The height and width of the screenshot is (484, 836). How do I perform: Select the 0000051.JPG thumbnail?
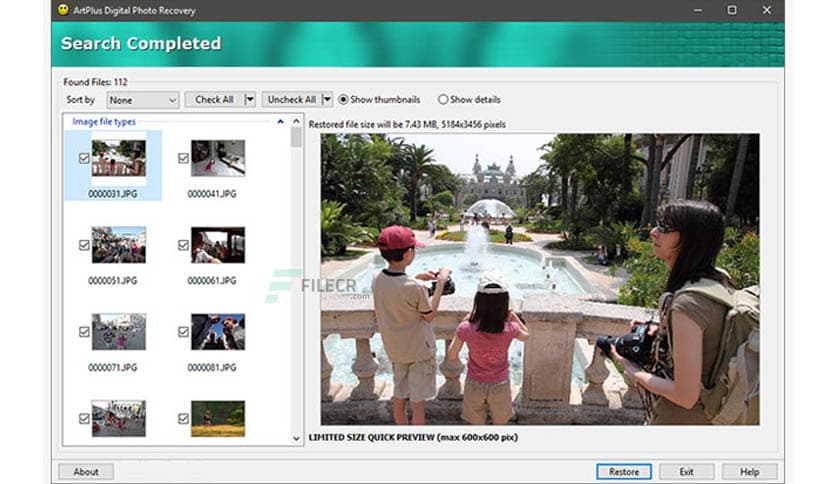(118, 245)
